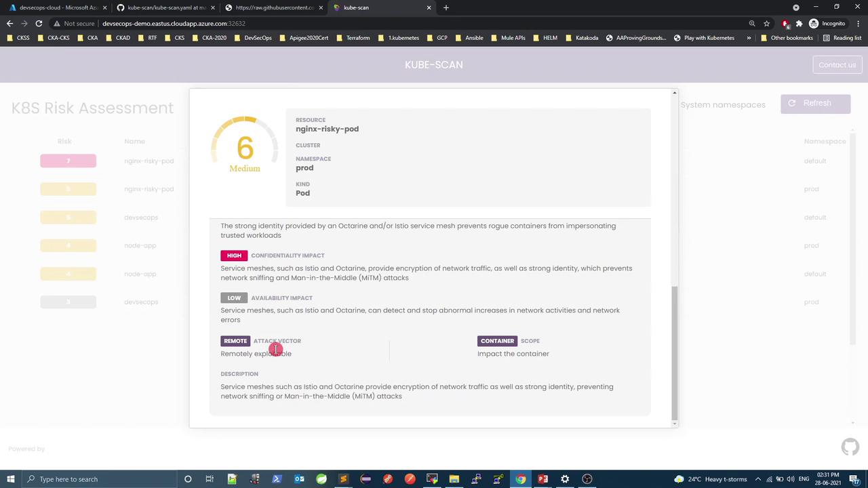868x488 pixels.
Task: Click the dialog scroll-up arrow
Action: (674, 93)
